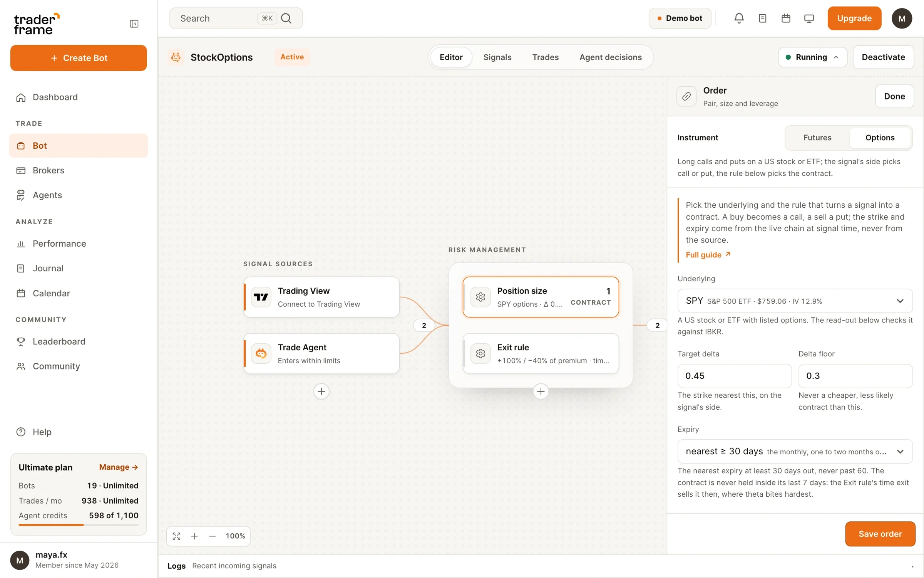Click the StockOptions bot robot icon
Viewport: 924px width, 578px height.
(x=176, y=57)
